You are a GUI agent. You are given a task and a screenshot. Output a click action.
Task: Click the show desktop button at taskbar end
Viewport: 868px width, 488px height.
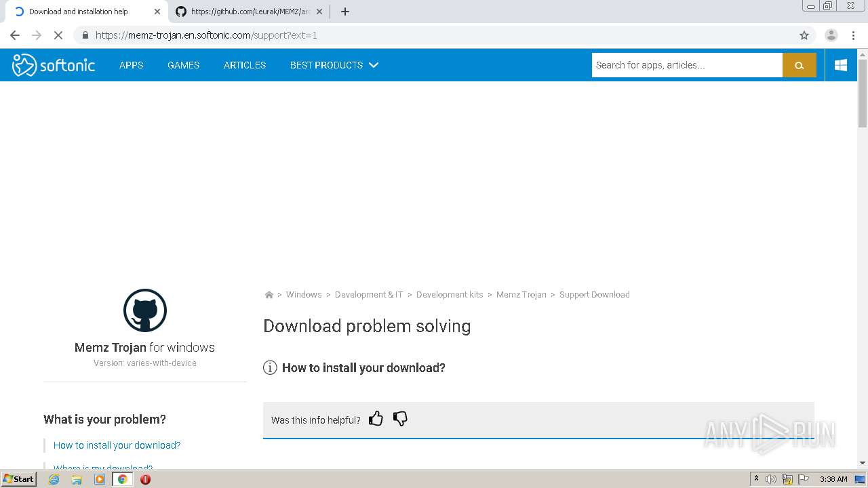click(860, 479)
